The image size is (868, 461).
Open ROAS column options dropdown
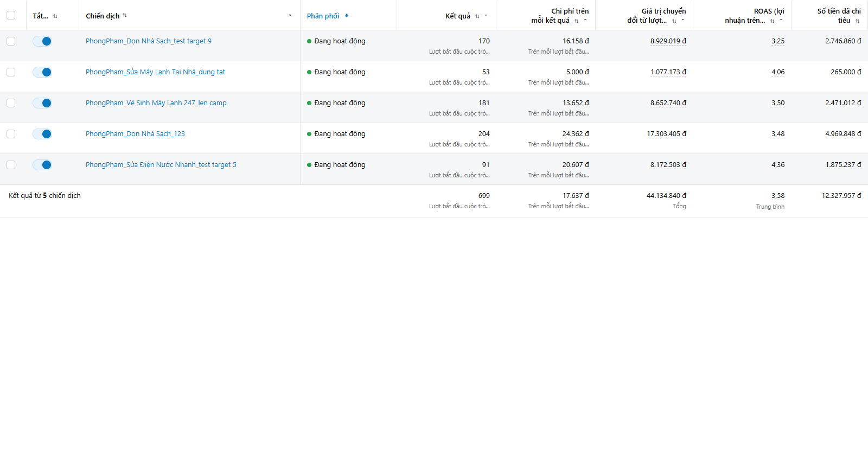coord(781,20)
